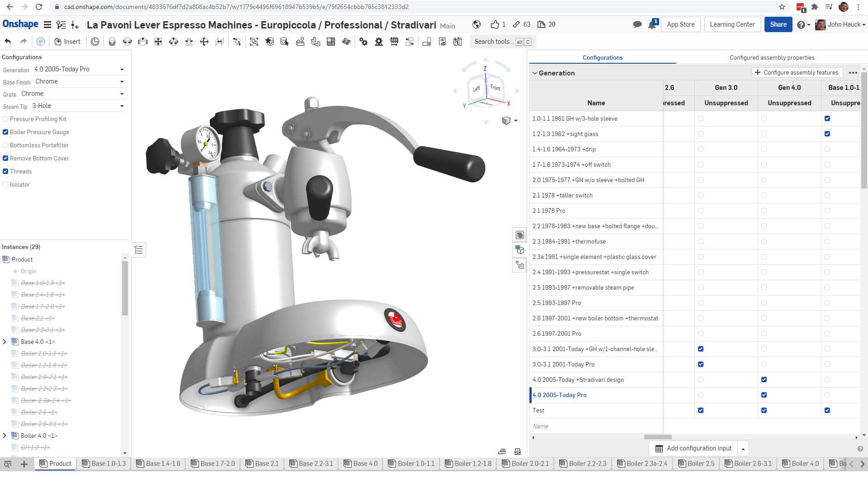The height and width of the screenshot is (488, 868).
Task: Click the new configuration Name field
Action: pos(596,426)
